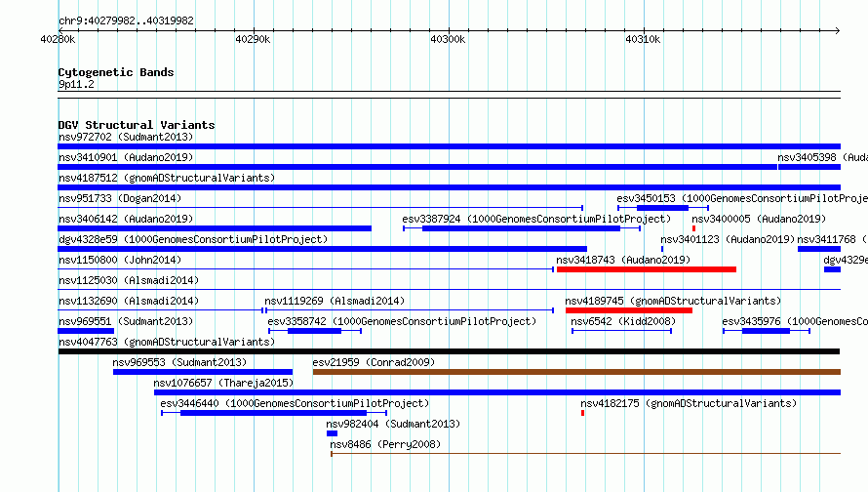
Task: Click the blue nsv972702 variant bar
Action: tap(449, 146)
